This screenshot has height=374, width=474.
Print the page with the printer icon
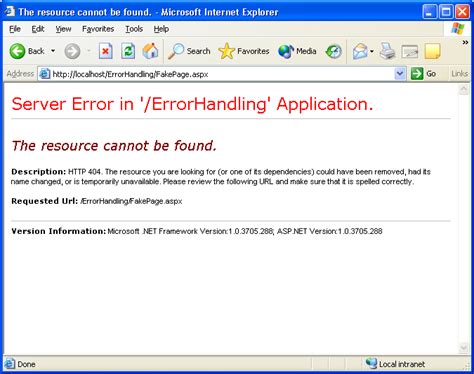point(388,51)
